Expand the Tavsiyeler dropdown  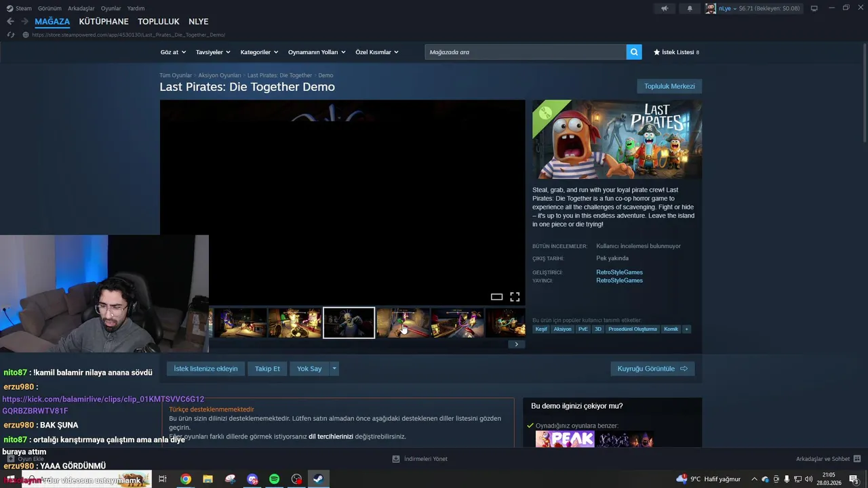pos(213,52)
